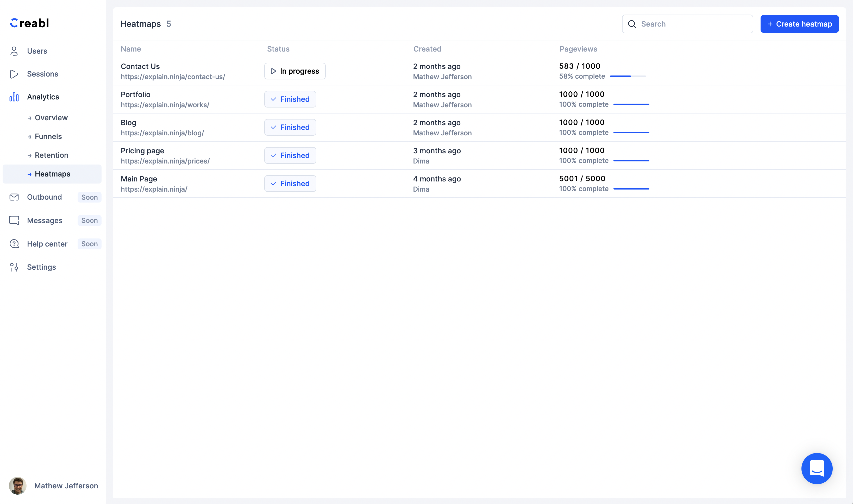853x504 pixels.
Task: Open Sessions via its play icon
Action: (x=14, y=74)
